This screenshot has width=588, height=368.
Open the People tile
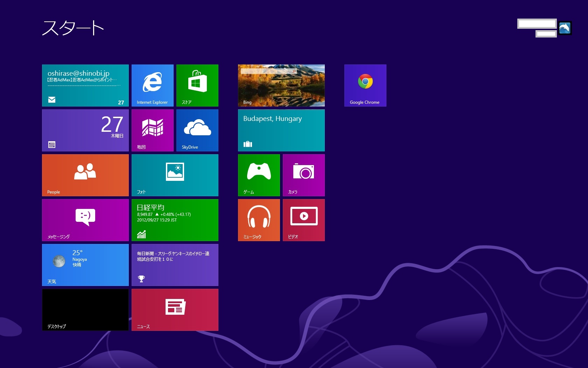click(x=85, y=175)
